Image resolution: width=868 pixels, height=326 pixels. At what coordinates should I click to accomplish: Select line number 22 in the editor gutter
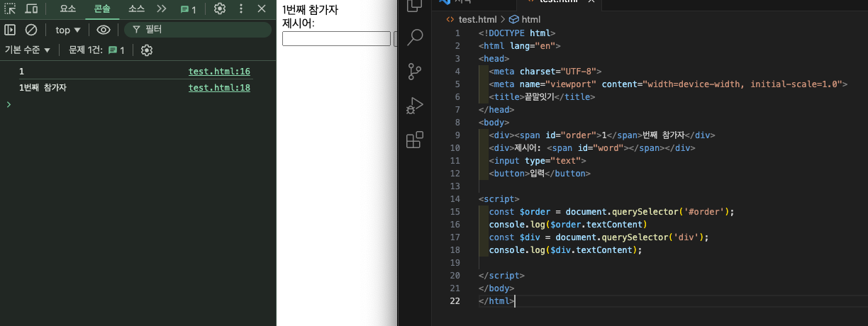click(x=455, y=300)
